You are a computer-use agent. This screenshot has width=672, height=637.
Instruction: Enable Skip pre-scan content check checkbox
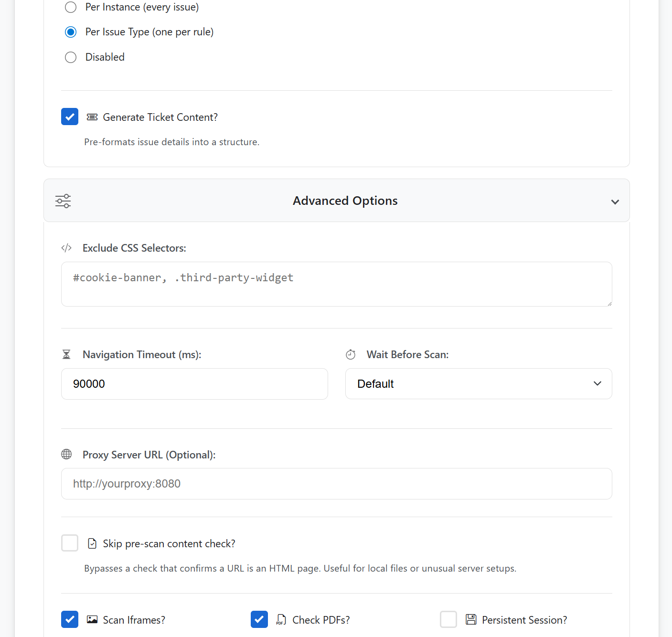click(x=70, y=543)
